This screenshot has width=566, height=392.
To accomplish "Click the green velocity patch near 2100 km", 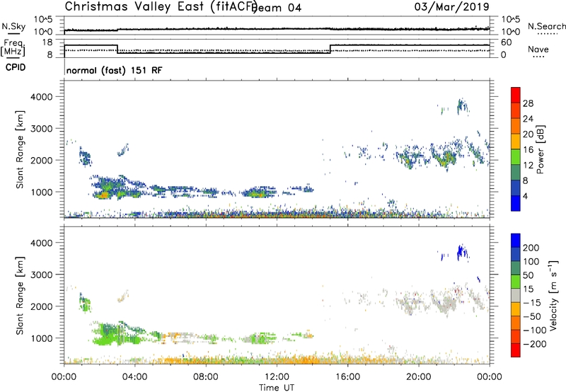I will click(x=86, y=304).
